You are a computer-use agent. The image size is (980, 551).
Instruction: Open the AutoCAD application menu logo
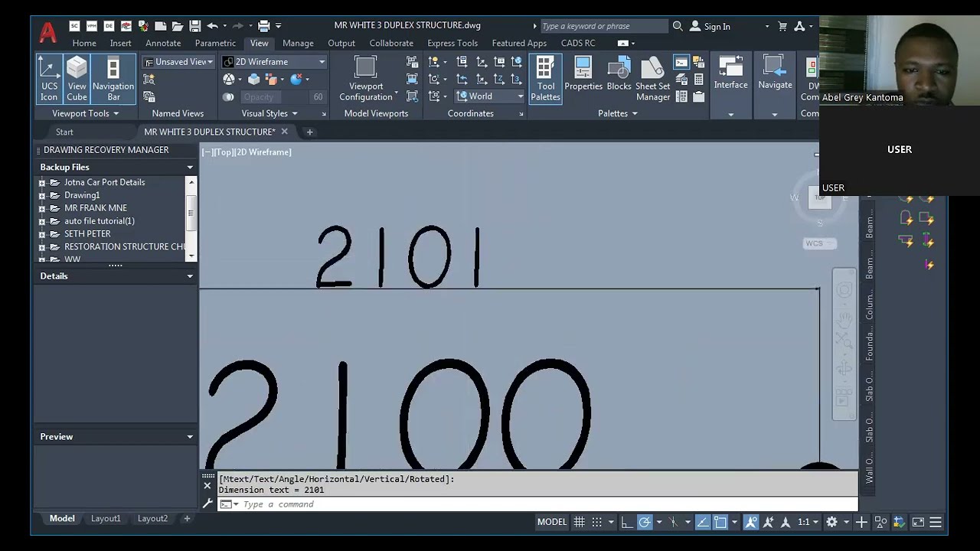coord(47,32)
